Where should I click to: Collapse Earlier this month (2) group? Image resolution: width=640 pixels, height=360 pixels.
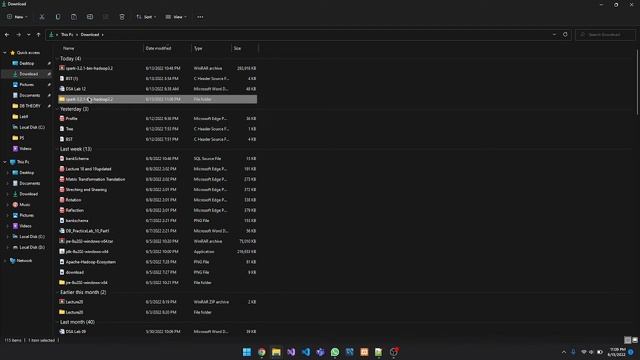[x=58, y=292]
